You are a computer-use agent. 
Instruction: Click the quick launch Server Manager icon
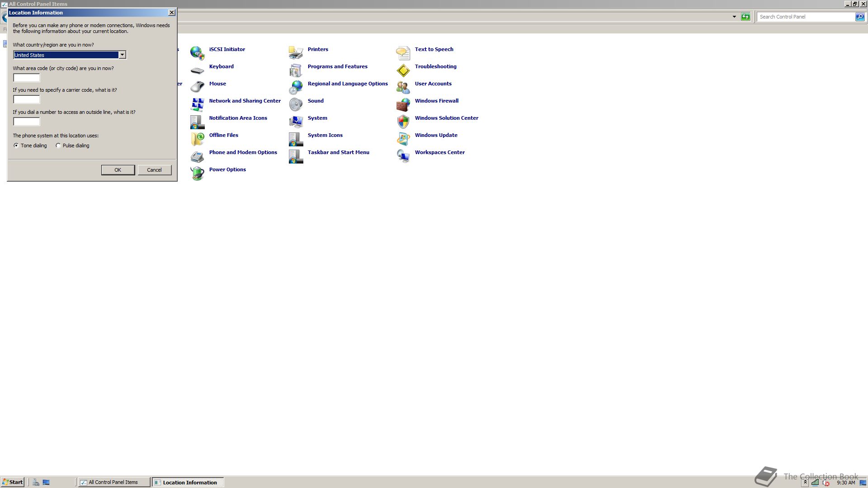click(x=36, y=482)
